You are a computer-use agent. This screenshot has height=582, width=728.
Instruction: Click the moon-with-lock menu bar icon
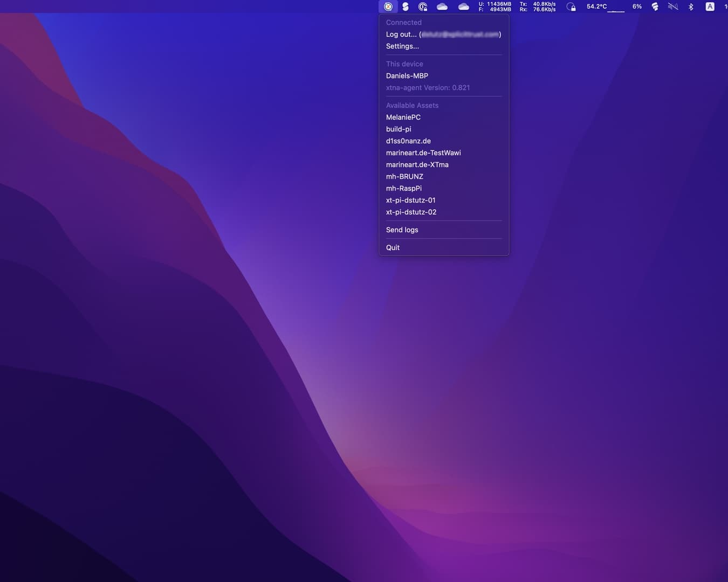click(x=571, y=6)
